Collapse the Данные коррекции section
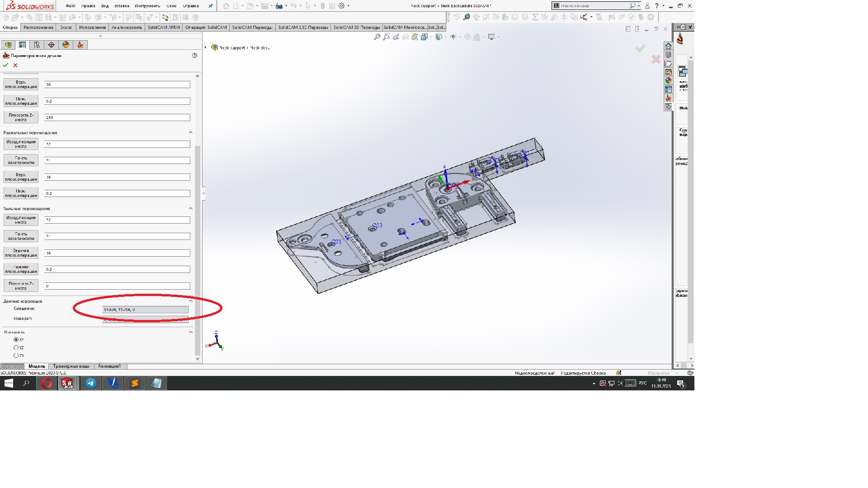Screen dimensions: 868x488 [x=190, y=301]
